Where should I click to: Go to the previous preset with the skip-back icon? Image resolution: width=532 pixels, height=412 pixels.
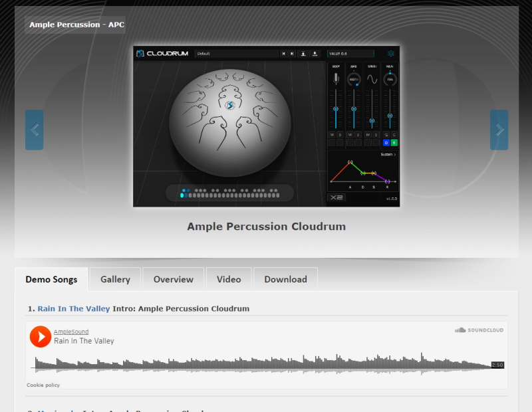pos(283,54)
